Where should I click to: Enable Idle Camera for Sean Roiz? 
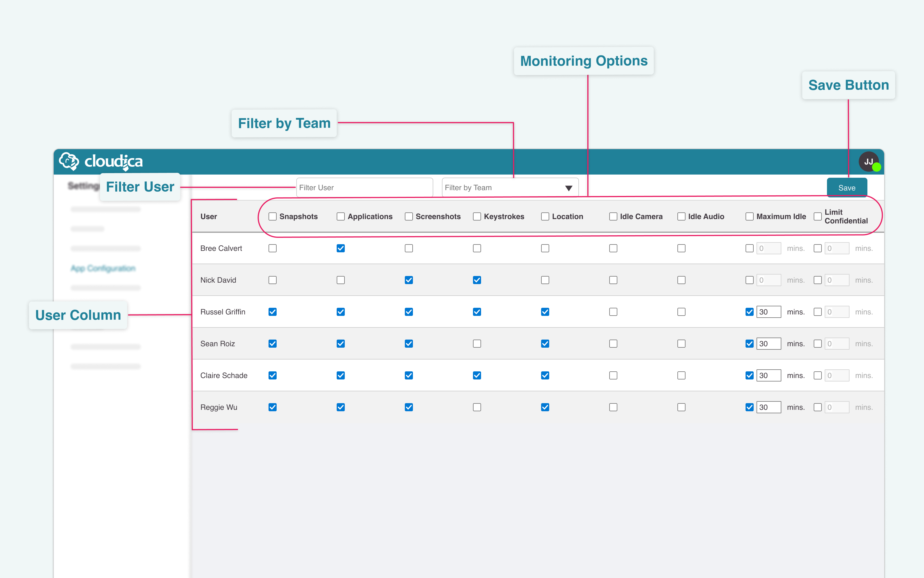[613, 343]
